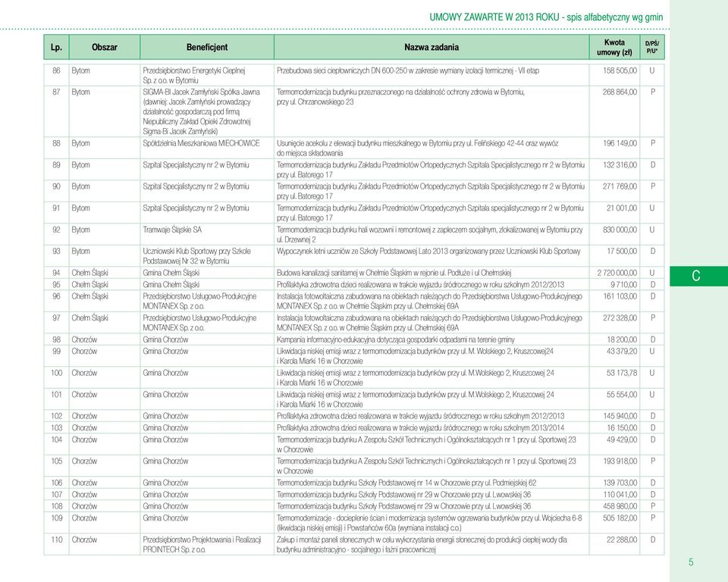Click 'Termomodernizacja budynku hali wozowni' task cell
728x582 pixels.
tap(431, 234)
